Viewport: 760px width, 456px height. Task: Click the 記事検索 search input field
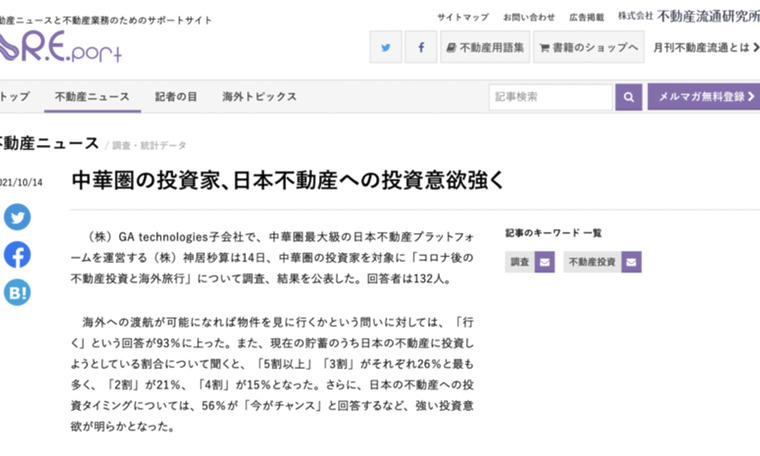[550, 97]
